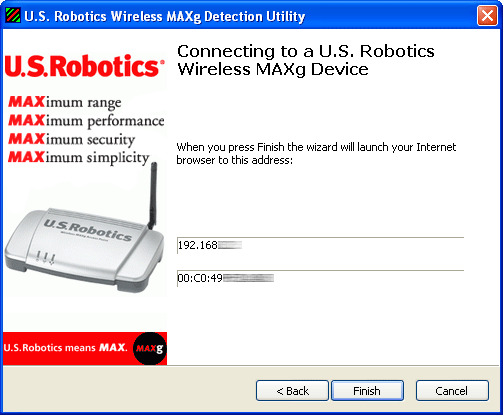Viewport: 503px width, 415px height.
Task: Click the green-striped title bar app icon
Action: [13, 15]
